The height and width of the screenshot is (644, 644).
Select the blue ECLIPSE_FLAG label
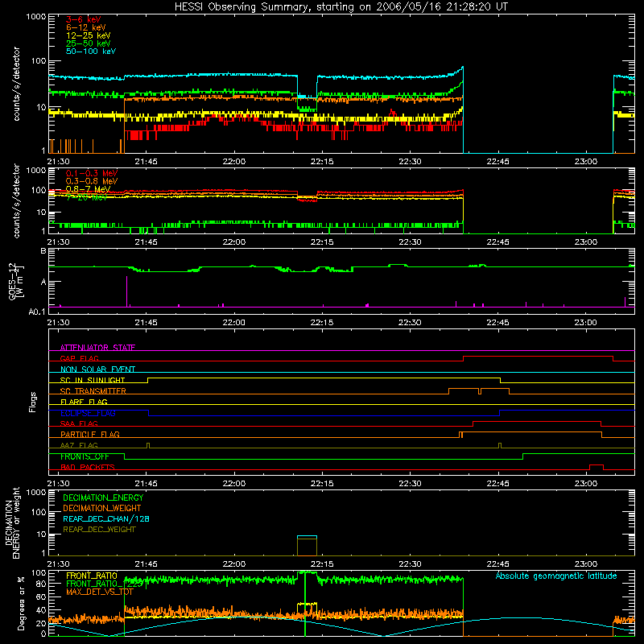pos(88,413)
